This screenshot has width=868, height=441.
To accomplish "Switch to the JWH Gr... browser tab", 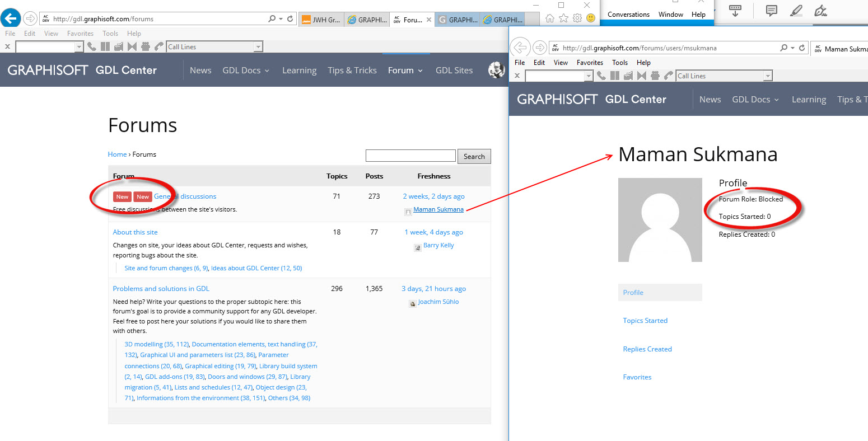I will (x=321, y=20).
